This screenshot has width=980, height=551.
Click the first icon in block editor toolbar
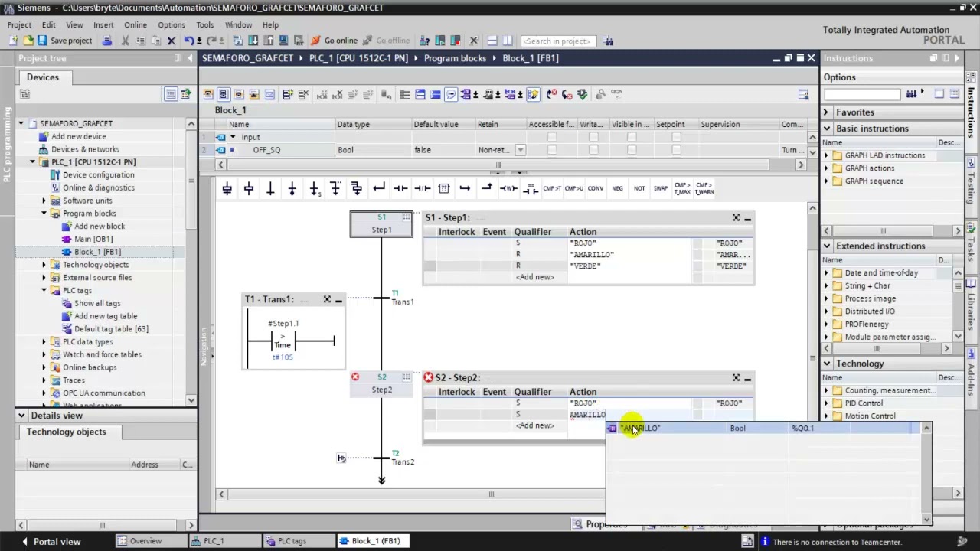pos(207,94)
